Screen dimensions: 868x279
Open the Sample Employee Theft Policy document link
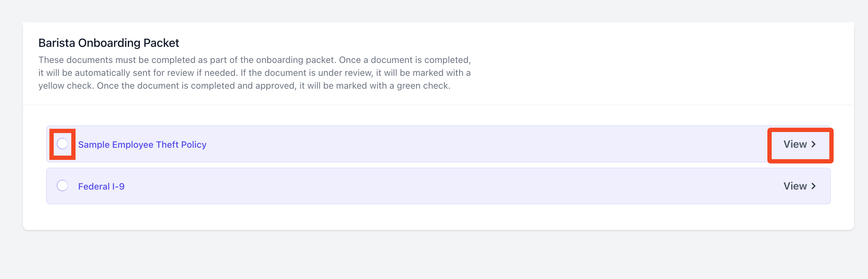click(x=142, y=145)
